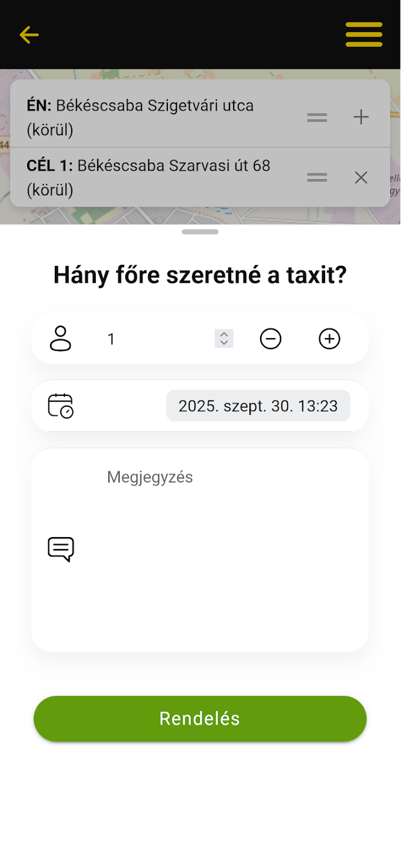The height and width of the screenshot is (868, 401).
Task: Tap the yellow back arrow
Action: tap(29, 35)
